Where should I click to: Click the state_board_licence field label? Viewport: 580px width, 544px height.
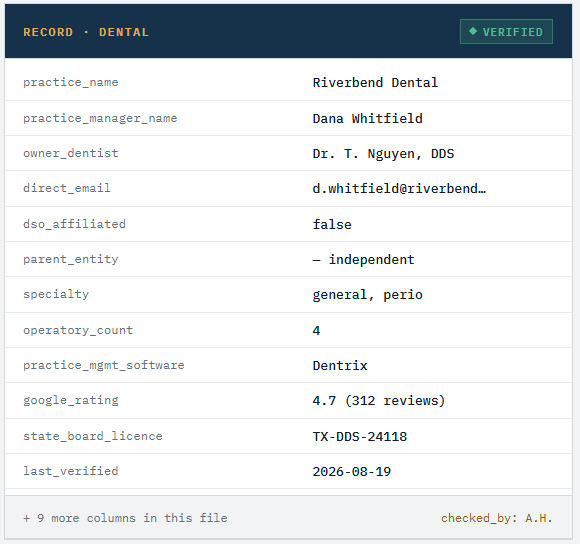[x=92, y=436]
